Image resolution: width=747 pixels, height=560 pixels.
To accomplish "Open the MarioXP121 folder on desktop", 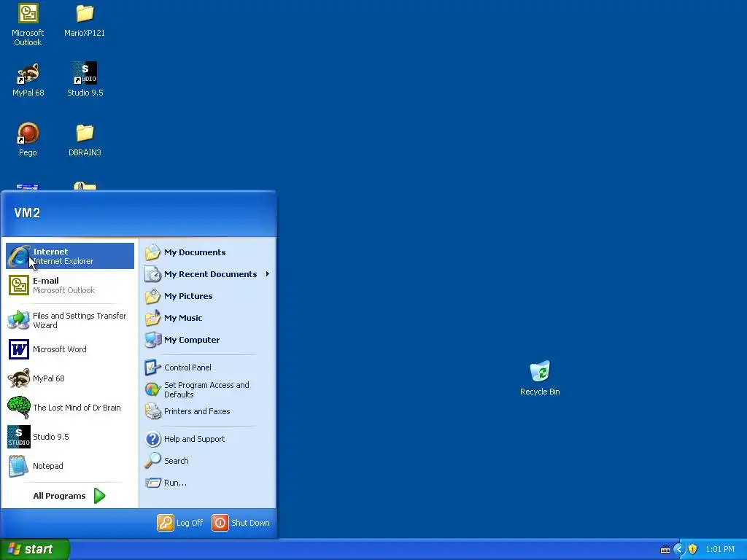I will (x=85, y=20).
